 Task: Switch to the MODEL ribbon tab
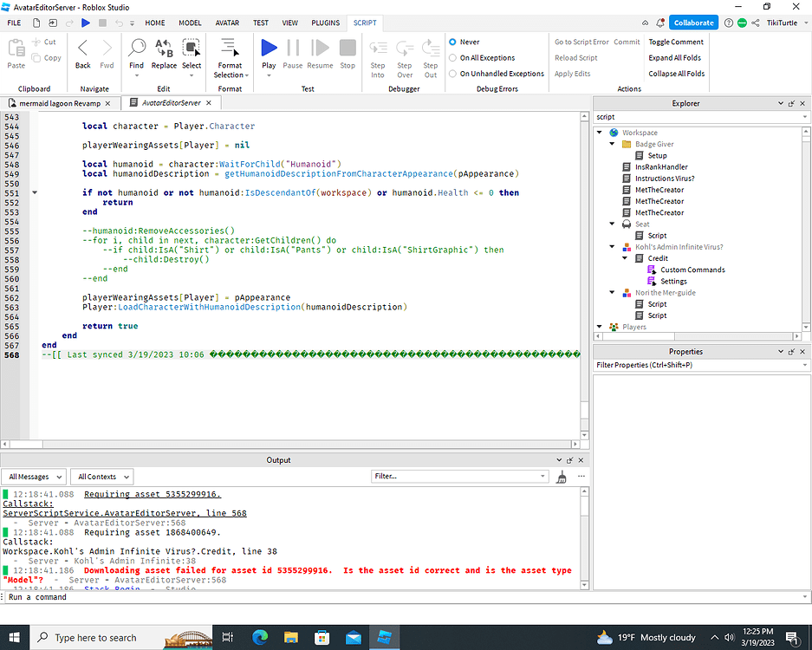(x=189, y=23)
